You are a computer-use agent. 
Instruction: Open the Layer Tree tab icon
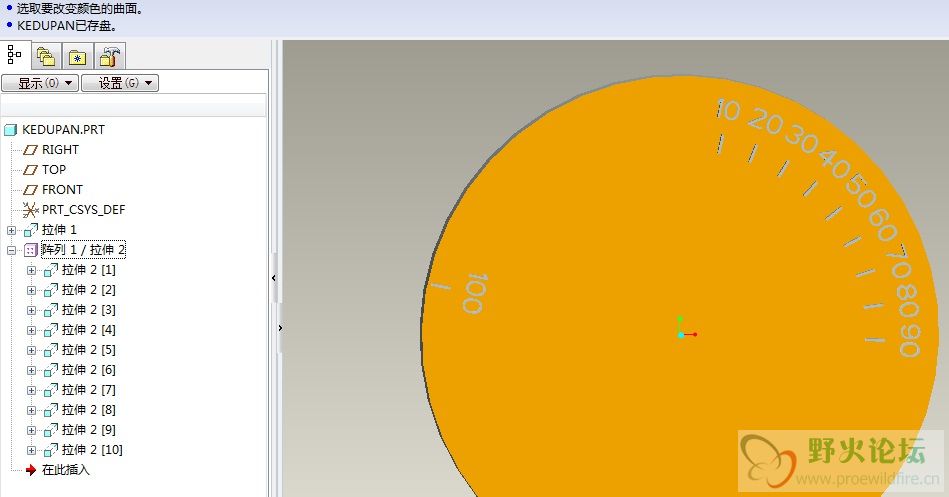[x=46, y=57]
